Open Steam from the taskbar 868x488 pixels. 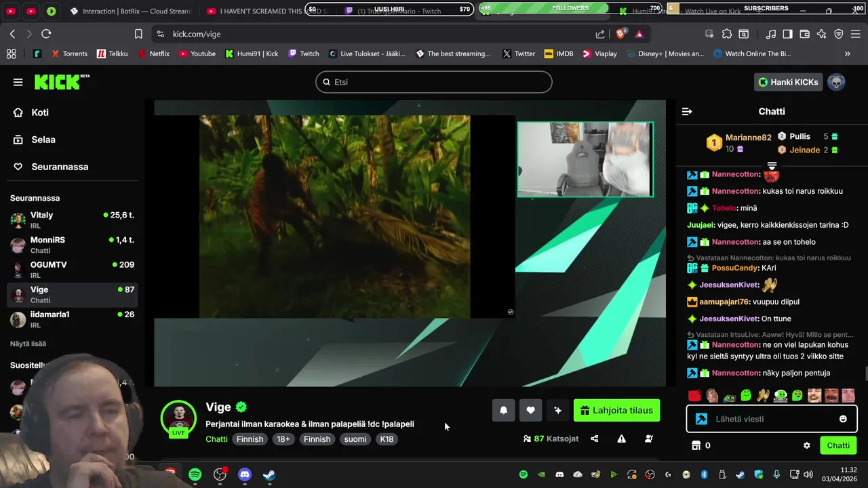tap(269, 474)
